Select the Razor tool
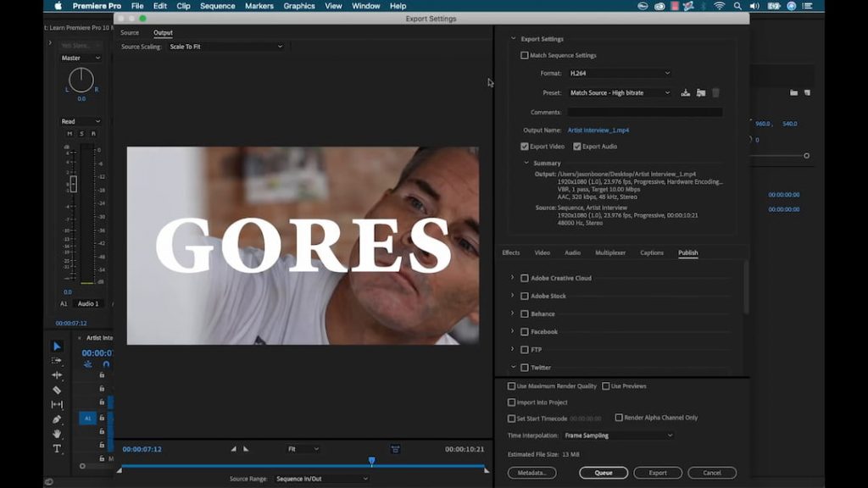 [x=56, y=391]
